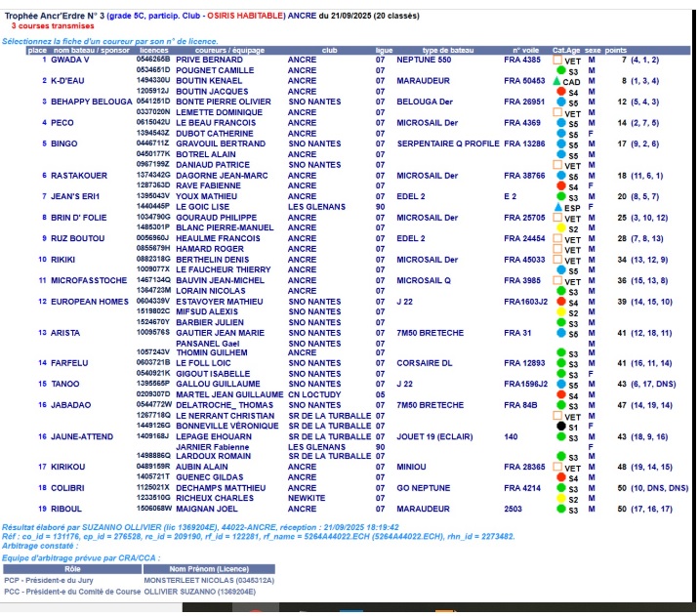Open licence 1494330U for Boutin Kenael

(x=154, y=81)
